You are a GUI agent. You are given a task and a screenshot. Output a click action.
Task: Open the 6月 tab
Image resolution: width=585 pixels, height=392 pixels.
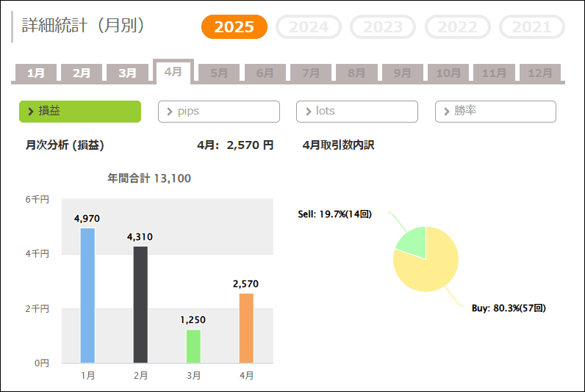click(x=265, y=73)
